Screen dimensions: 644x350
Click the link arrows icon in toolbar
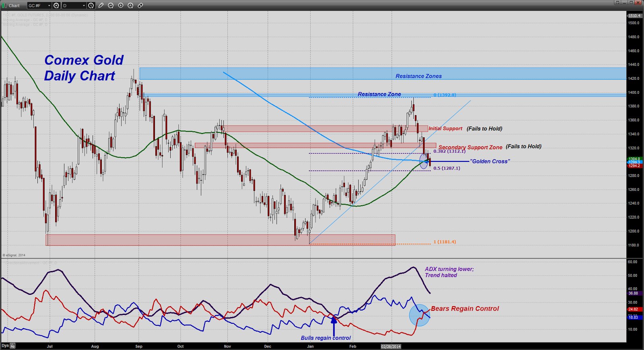click(140, 6)
